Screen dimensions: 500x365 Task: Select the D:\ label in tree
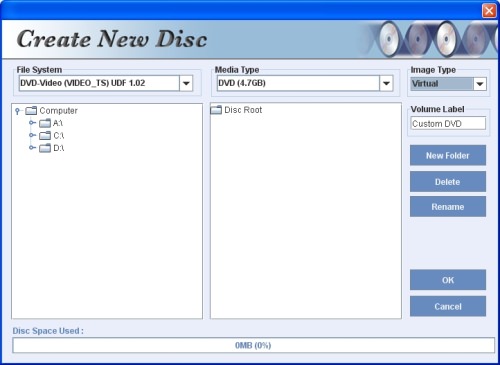click(59, 148)
